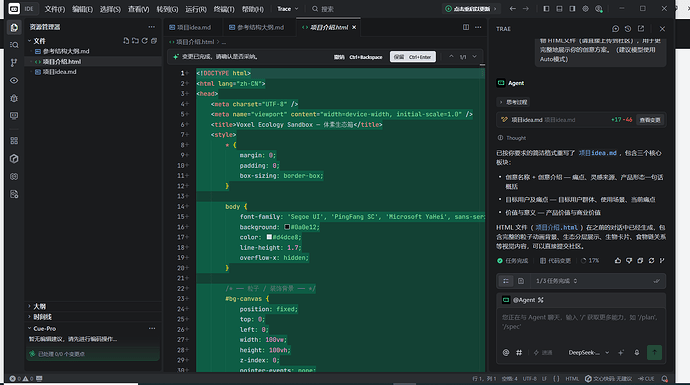
Task: Open the search view in activity bar
Action: 14,45
